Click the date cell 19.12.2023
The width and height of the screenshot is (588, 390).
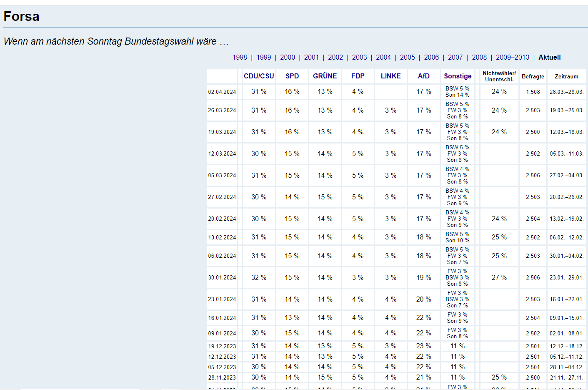(x=222, y=346)
